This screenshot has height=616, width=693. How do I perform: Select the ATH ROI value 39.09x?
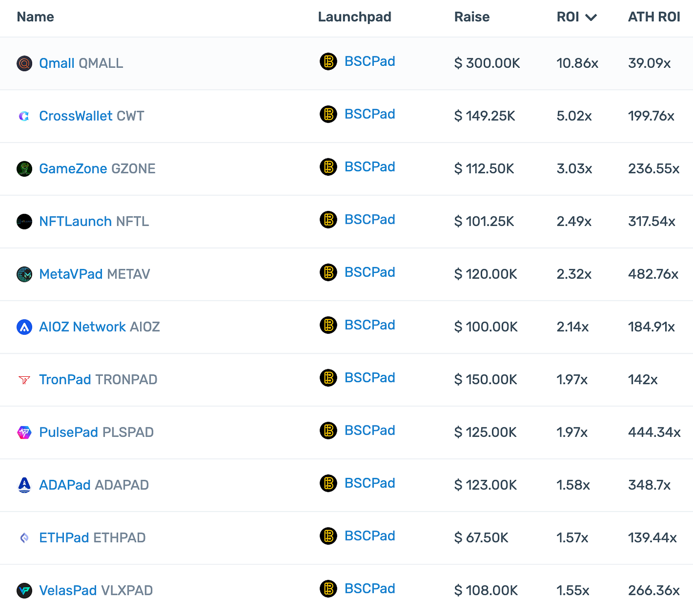coord(649,63)
